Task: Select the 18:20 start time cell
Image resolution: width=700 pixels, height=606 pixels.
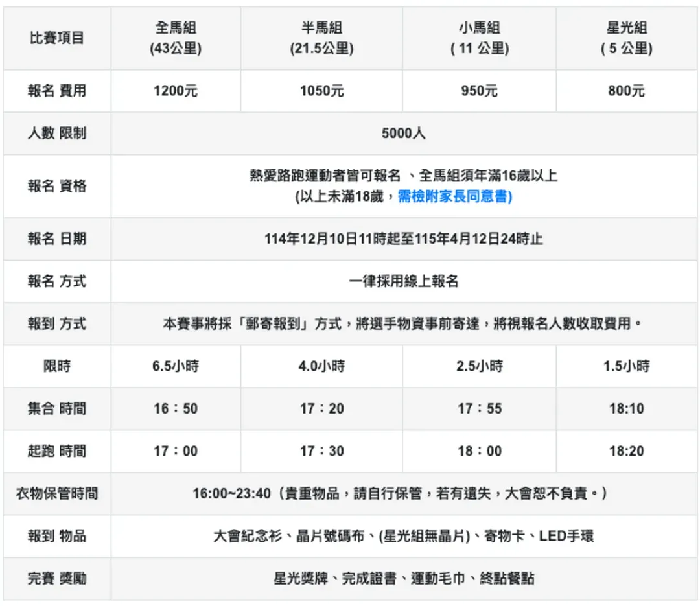Action: 626,451
